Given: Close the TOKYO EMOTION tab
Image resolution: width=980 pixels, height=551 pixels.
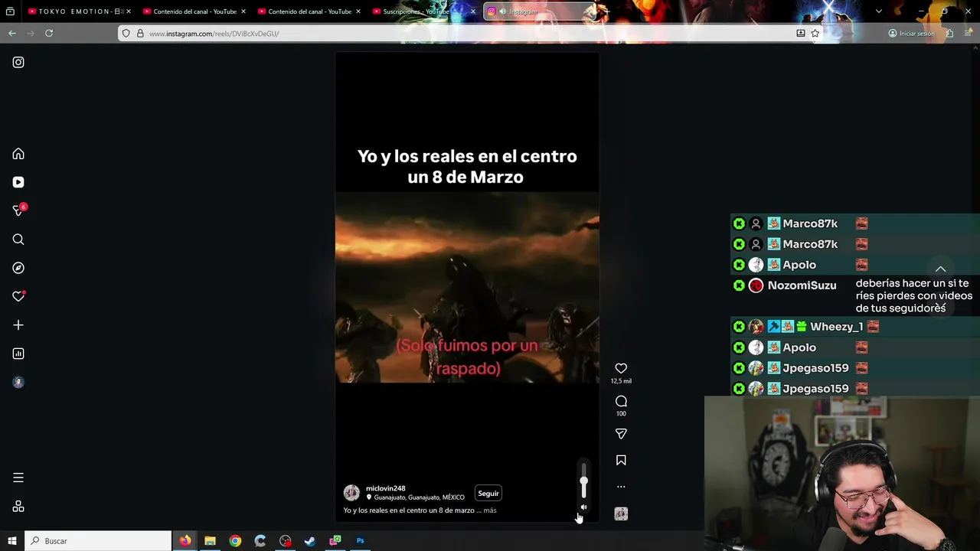Looking at the screenshot, I should point(128,11).
